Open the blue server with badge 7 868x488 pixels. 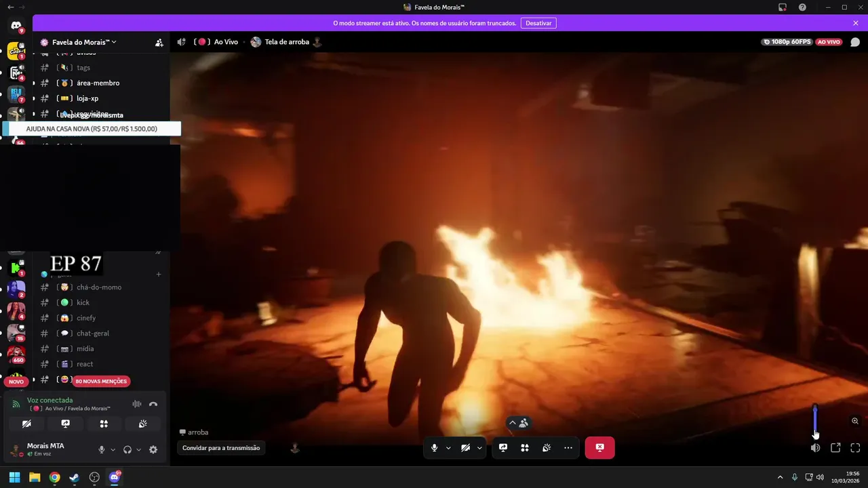[x=16, y=94]
